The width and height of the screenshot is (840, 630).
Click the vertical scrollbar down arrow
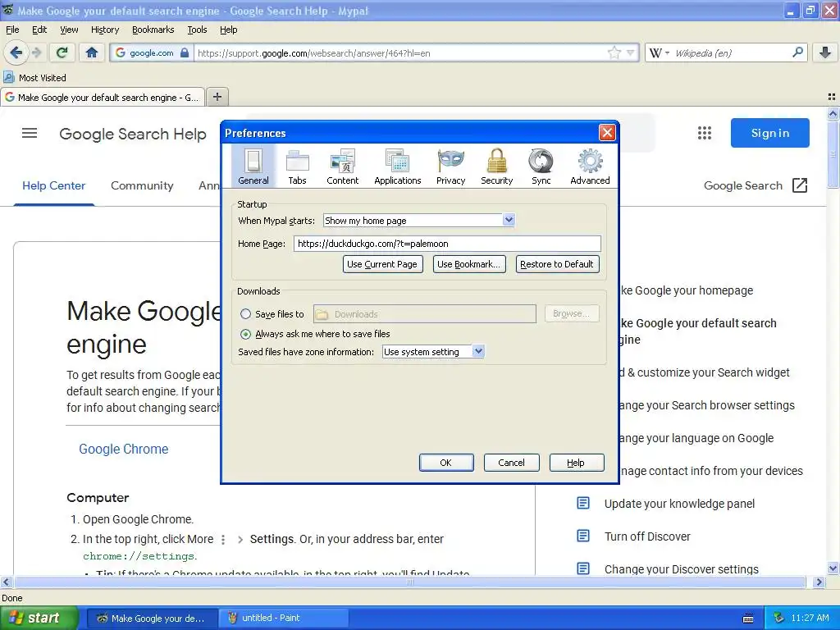tap(833, 568)
